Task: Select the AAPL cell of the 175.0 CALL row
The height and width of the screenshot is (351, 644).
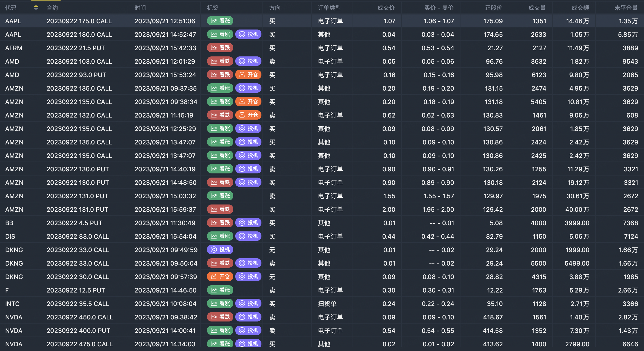Action: tap(13, 21)
